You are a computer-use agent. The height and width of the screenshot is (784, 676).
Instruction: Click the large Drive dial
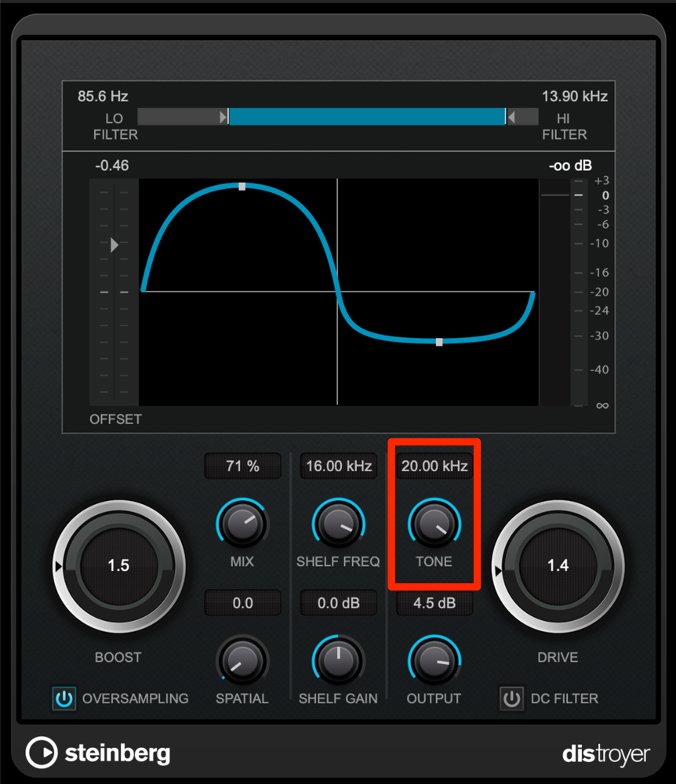pos(558,566)
